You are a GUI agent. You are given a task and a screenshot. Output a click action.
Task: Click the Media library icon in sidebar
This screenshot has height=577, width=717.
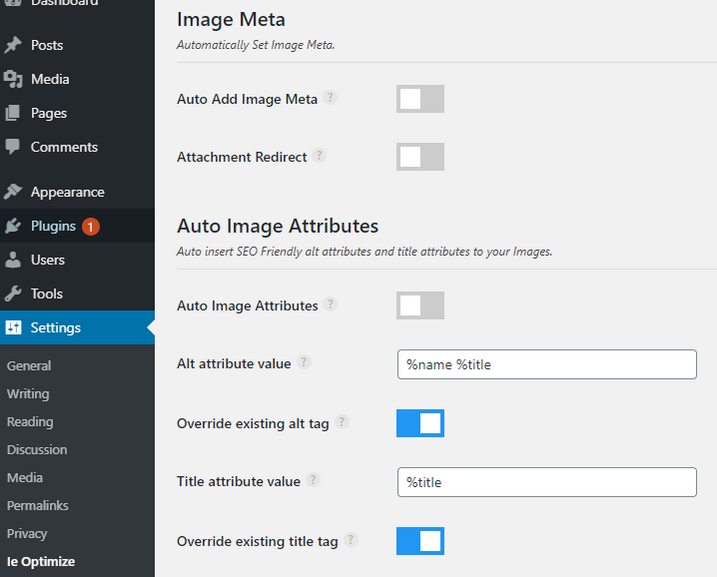pyautogui.click(x=13, y=79)
